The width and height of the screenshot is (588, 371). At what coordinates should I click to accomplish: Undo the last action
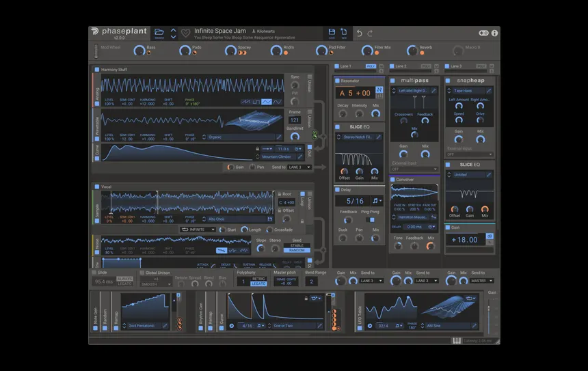pyautogui.click(x=360, y=33)
